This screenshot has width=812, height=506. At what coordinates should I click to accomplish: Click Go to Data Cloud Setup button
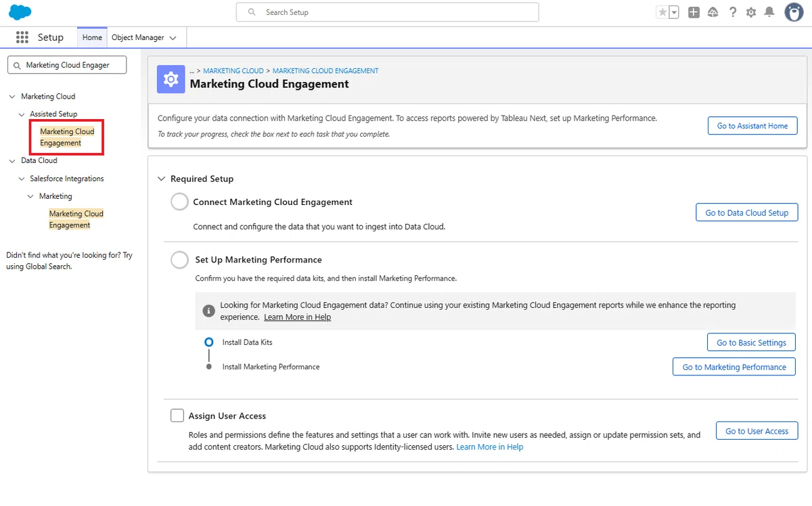[747, 212]
